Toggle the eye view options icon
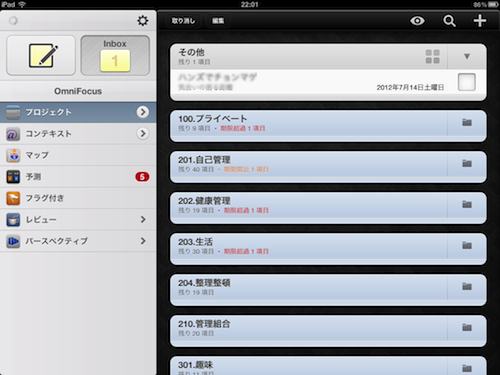 click(417, 21)
